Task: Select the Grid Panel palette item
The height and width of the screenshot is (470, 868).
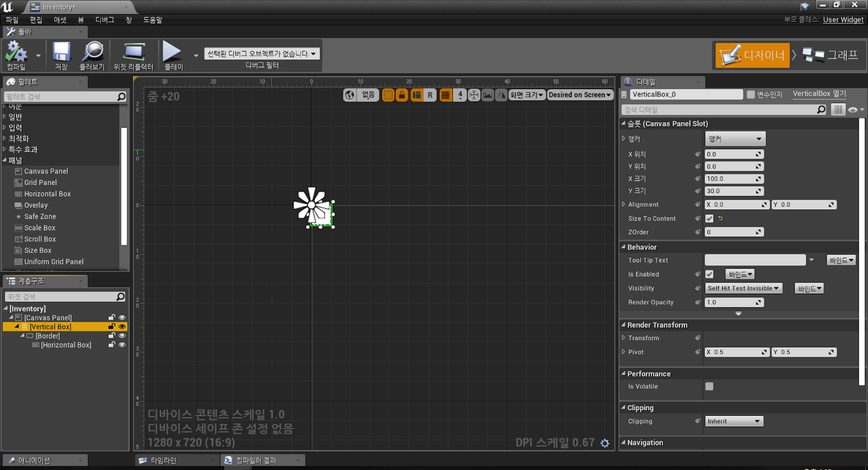Action: click(40, 182)
